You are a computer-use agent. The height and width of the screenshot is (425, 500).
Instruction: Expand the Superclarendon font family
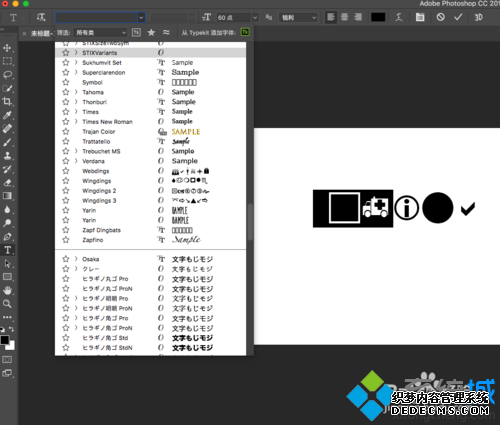tap(76, 72)
